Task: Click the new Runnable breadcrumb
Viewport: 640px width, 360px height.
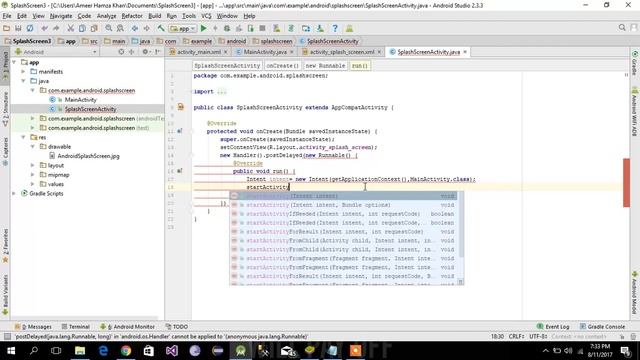Action: [x=325, y=66]
